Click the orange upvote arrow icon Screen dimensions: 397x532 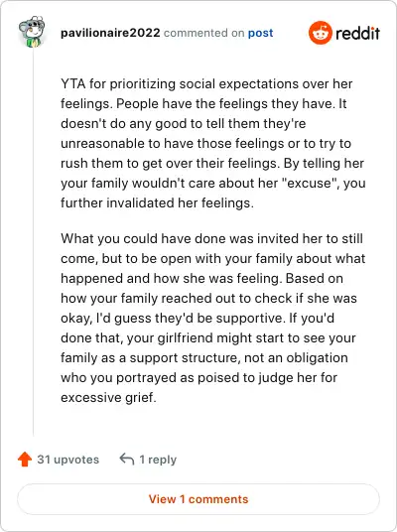click(x=25, y=460)
